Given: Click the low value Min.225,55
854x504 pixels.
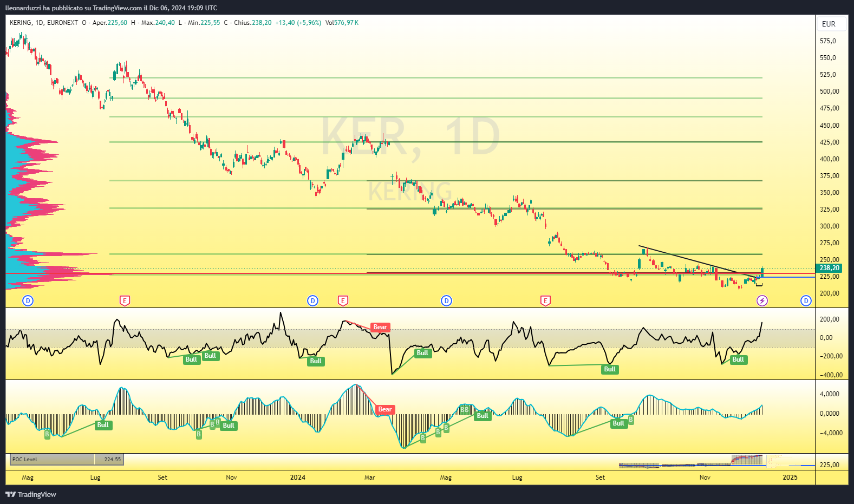Looking at the screenshot, I should (204, 23).
